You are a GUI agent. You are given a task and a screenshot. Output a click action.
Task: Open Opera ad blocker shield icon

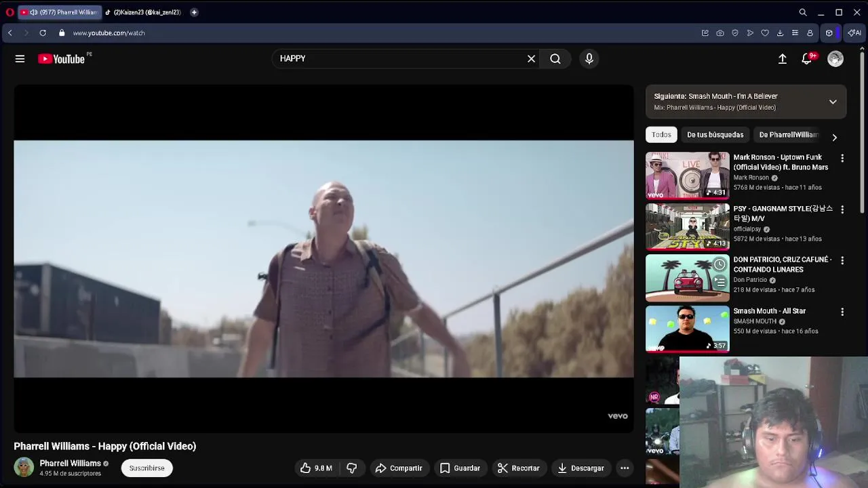click(735, 33)
